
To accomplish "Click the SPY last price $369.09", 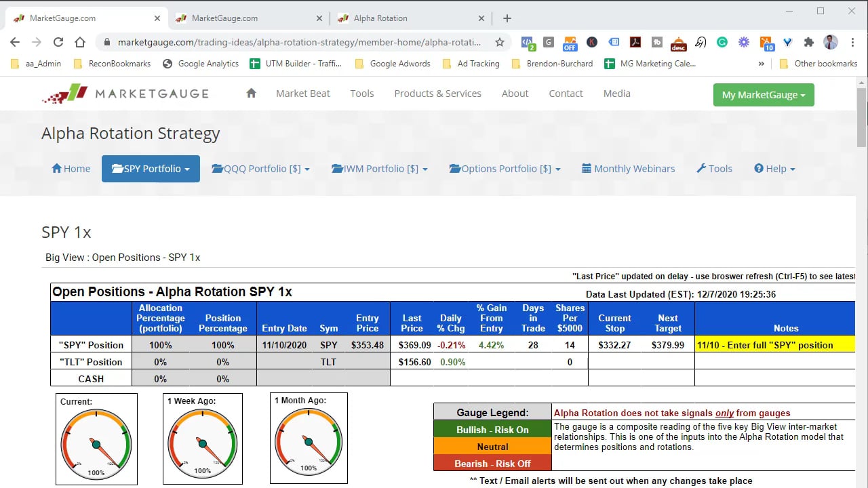I will click(x=415, y=345).
